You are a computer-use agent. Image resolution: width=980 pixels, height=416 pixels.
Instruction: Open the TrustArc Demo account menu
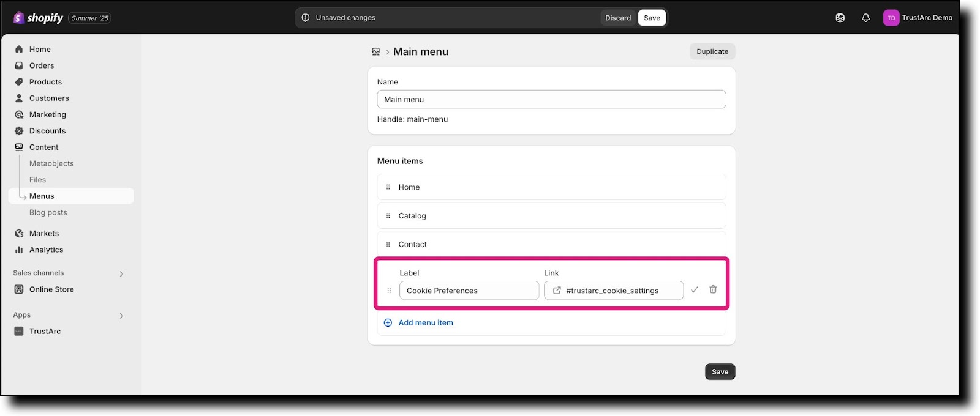(918, 18)
